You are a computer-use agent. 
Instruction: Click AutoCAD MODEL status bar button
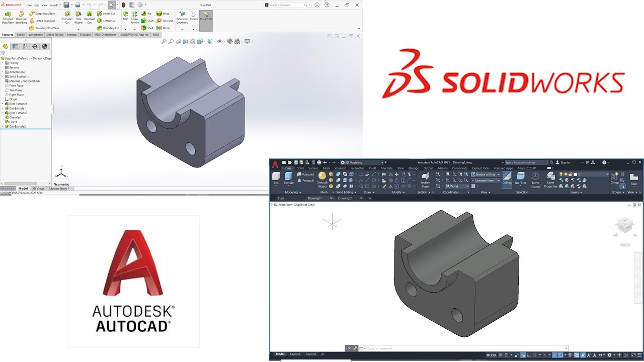click(x=492, y=355)
